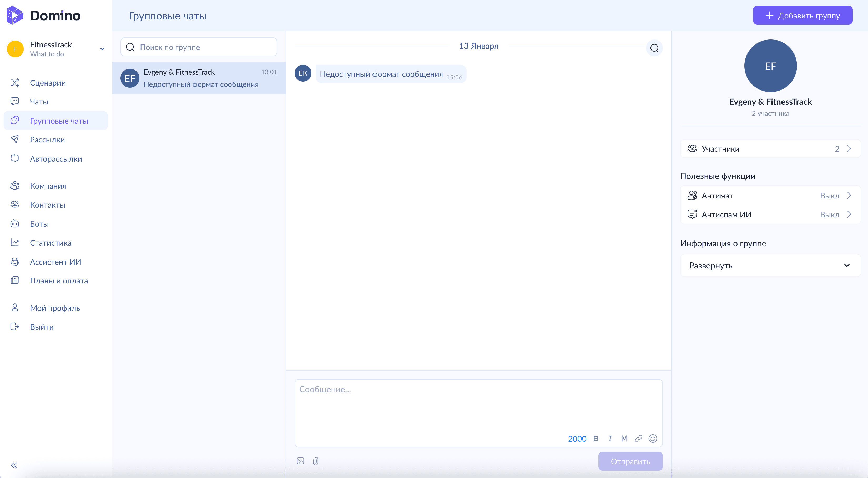868x478 pixels.
Task: Expand the FitnessTrack account dropdown arrow
Action: click(x=102, y=49)
